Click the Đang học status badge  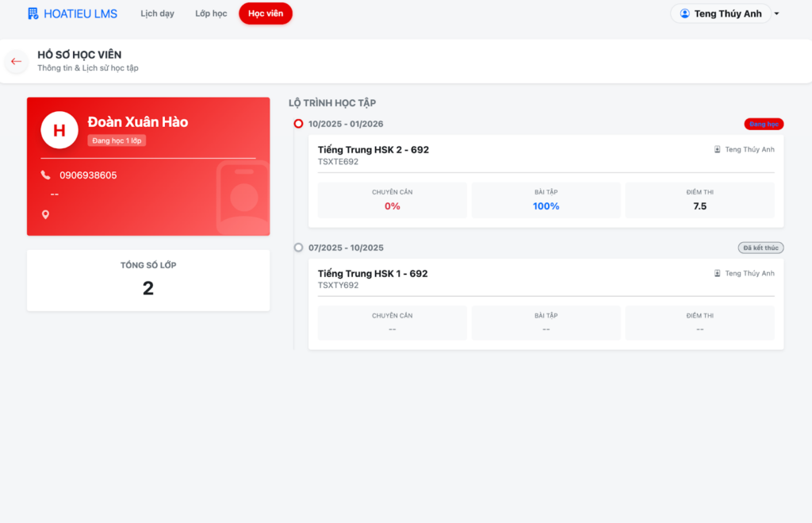[x=764, y=124]
